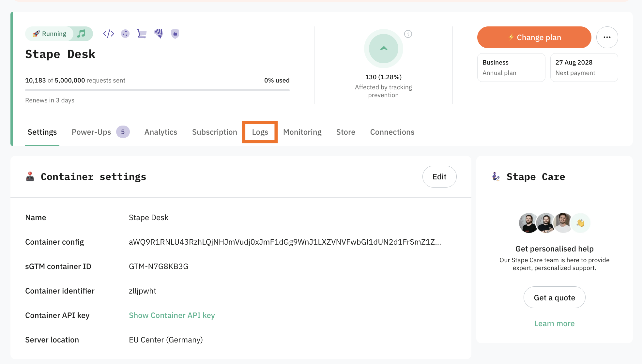
Task: Go to the Analytics tab
Action: [161, 132]
